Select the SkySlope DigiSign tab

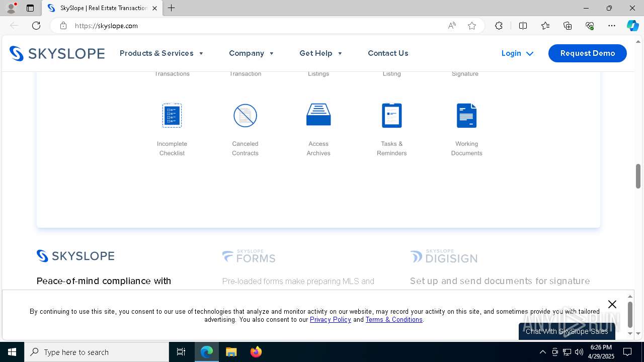[x=444, y=256]
